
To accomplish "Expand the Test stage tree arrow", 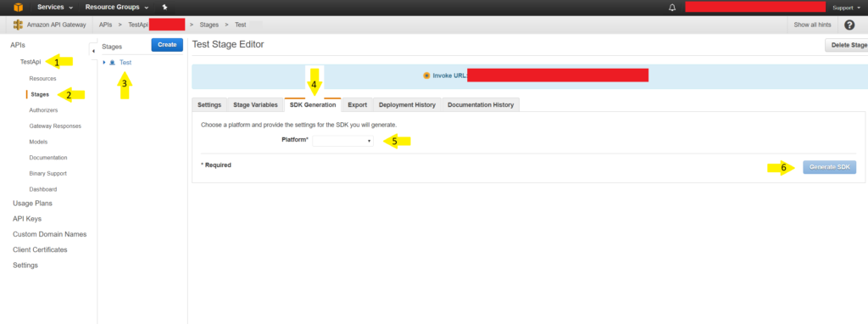I will click(x=104, y=63).
